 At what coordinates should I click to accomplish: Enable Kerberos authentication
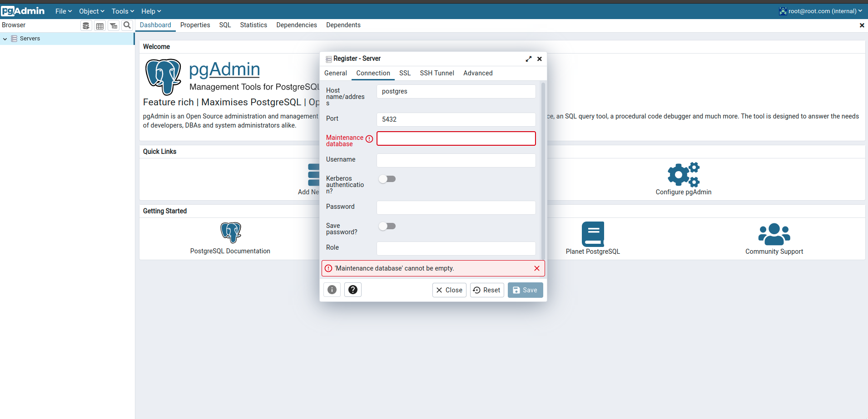[x=387, y=179]
